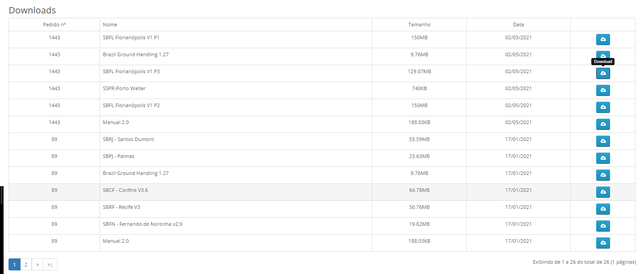This screenshot has width=644, height=274.
Task: Download Manual 2.0 from order 1443
Action: click(603, 124)
